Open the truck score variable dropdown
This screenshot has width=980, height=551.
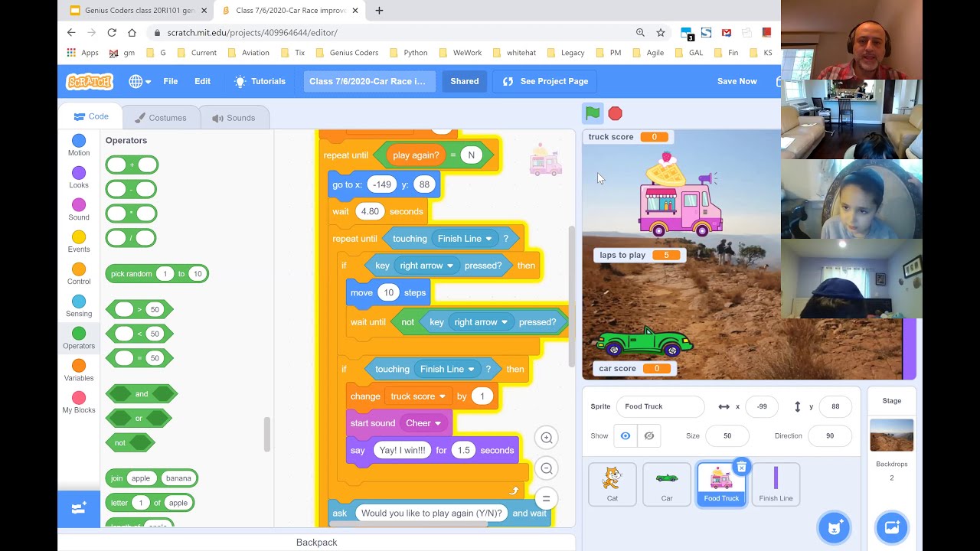coord(418,396)
